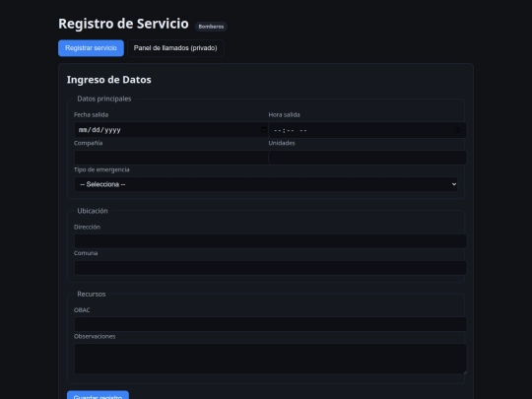Screen dimensions: 532x399
Task: Click the Registro de Servicio heading
Action: [123, 24]
